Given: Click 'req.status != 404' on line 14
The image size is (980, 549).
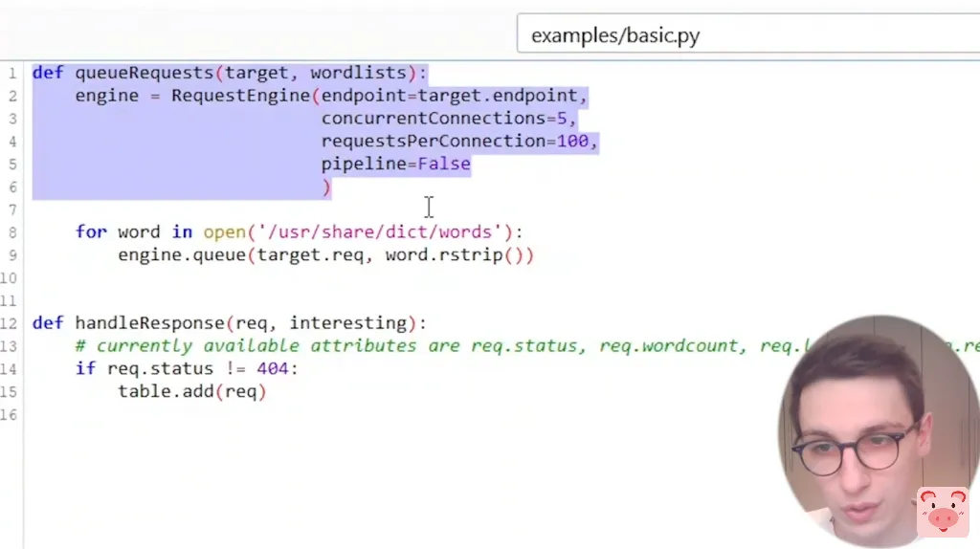Looking at the screenshot, I should (x=197, y=369).
